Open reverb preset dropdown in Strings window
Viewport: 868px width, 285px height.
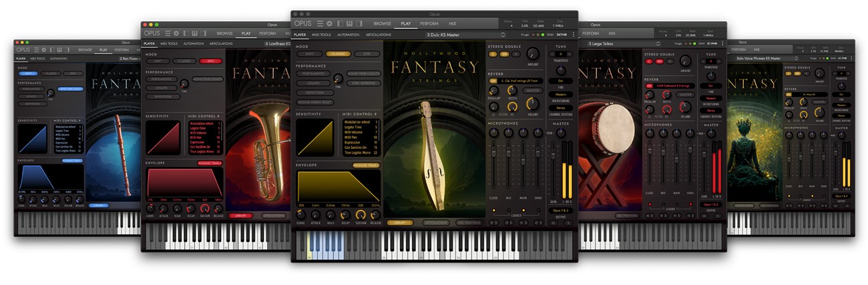coord(520,81)
